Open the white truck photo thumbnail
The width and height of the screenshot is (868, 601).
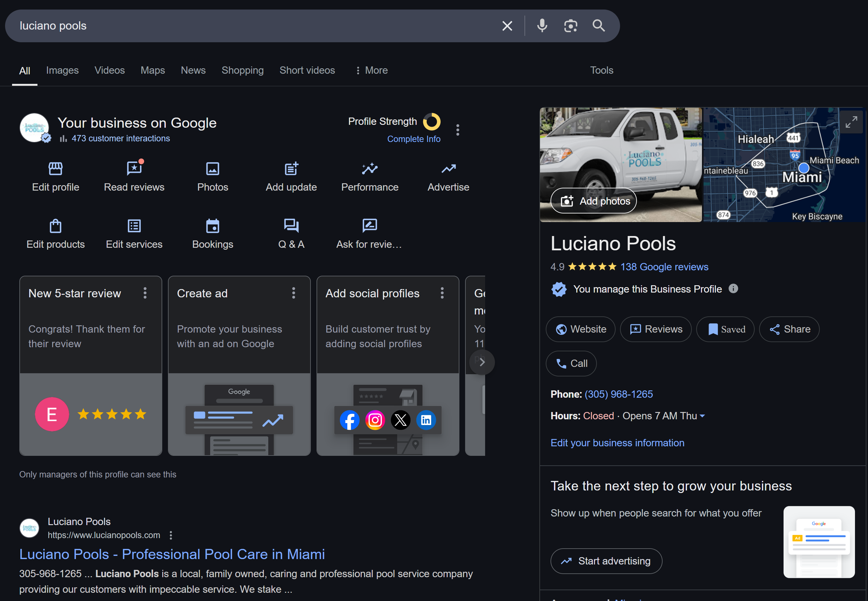click(x=621, y=165)
